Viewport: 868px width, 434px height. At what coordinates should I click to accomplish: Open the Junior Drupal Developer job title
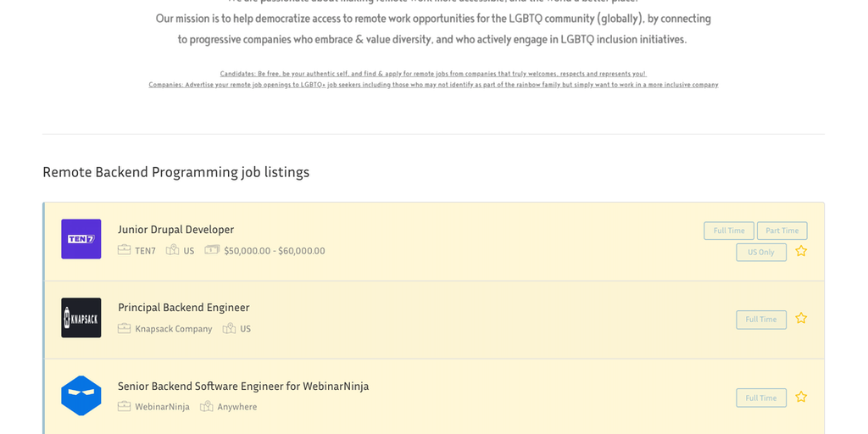coord(175,230)
